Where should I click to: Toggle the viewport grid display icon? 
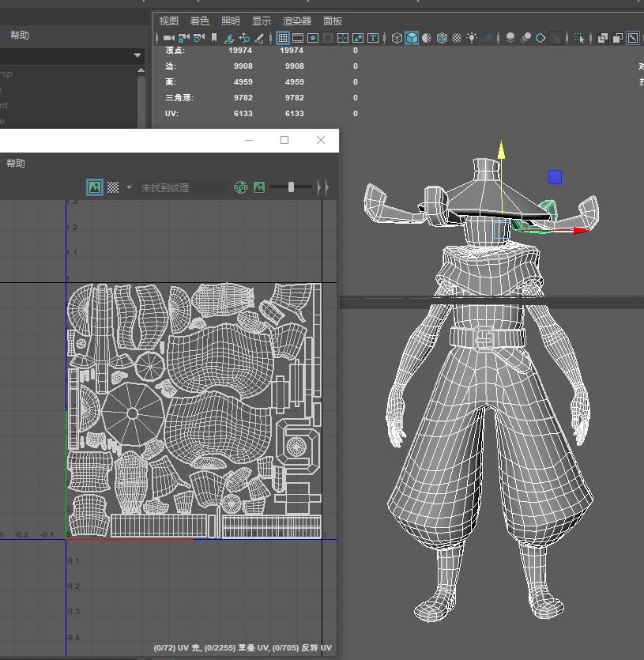(282, 38)
